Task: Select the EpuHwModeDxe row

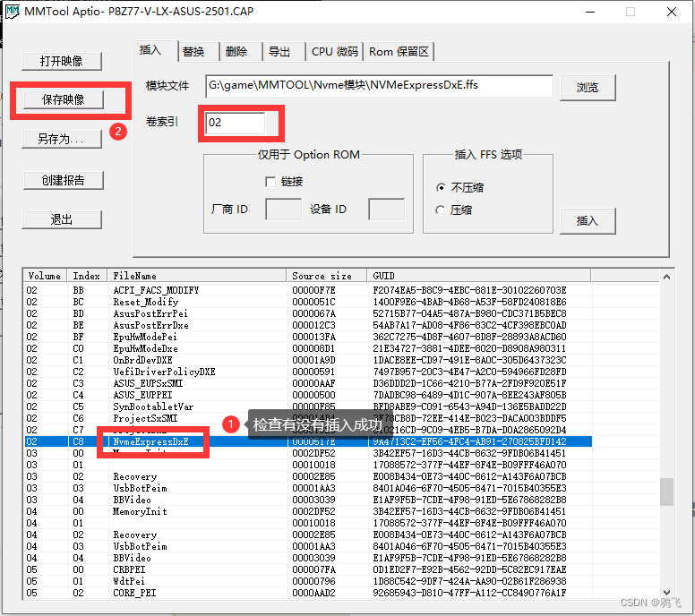Action: pos(307,348)
